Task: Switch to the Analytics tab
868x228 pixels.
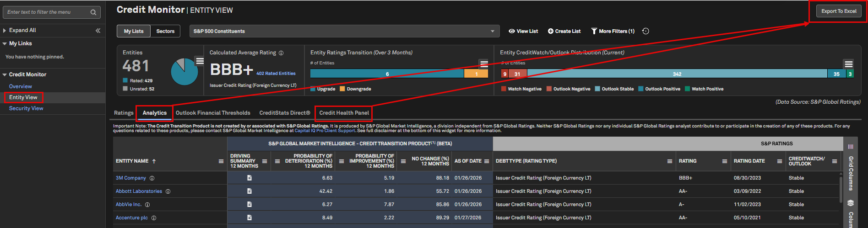Action: (155, 113)
